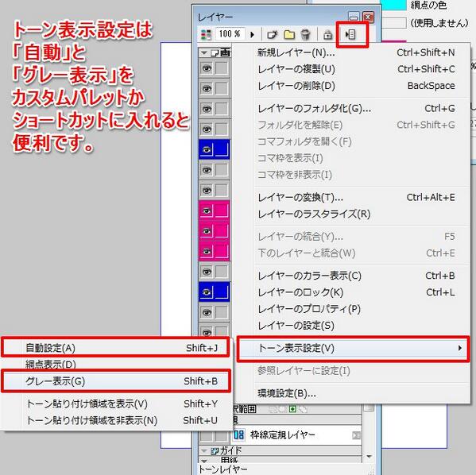Open the opacity slider arrow next to 100 %
The image size is (476, 475).
pyautogui.click(x=252, y=35)
